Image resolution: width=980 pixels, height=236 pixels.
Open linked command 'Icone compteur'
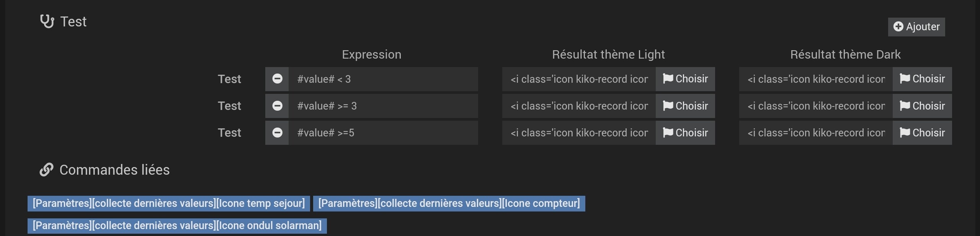(449, 203)
